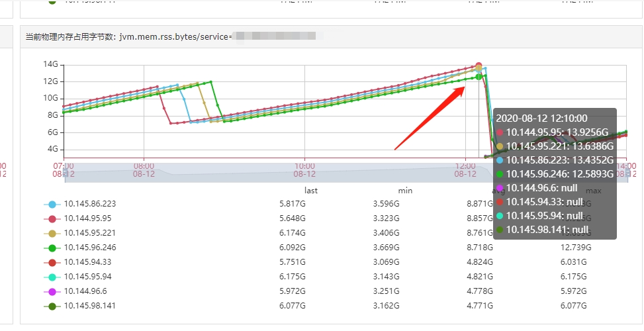The image size is (644, 331).
Task: Select the highlighted green data point at 12:10
Action: tap(479, 77)
